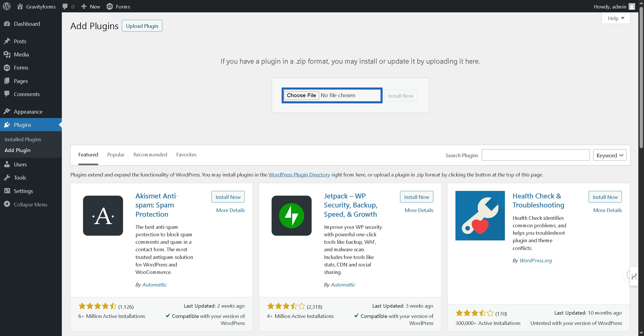Switch to the Featured tab
644x336 pixels.
88,155
